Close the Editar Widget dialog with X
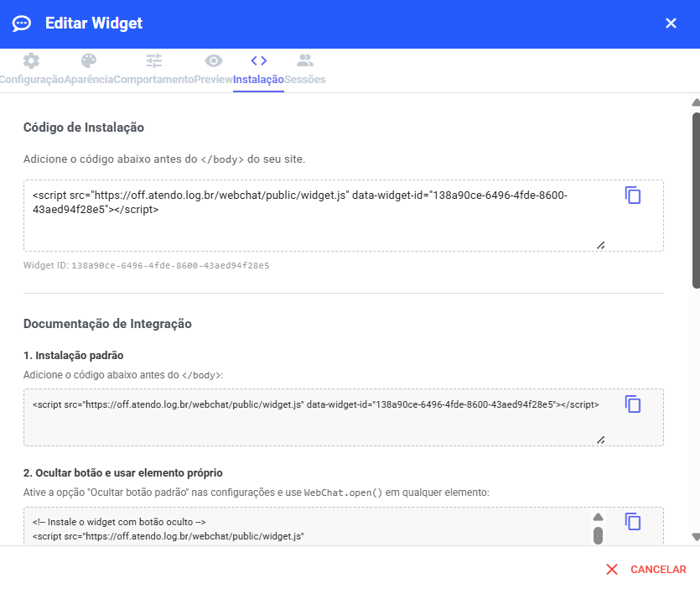The image size is (700, 589). pos(671,23)
